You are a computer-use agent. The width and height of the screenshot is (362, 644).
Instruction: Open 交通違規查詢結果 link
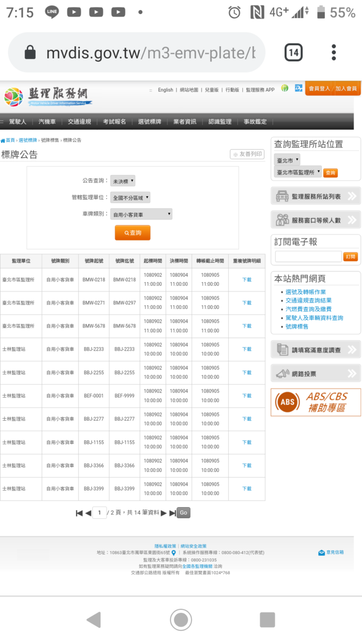point(309,300)
